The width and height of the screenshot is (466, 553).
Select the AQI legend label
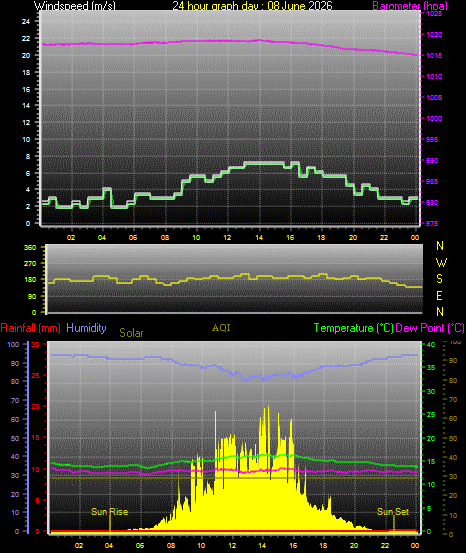point(221,328)
